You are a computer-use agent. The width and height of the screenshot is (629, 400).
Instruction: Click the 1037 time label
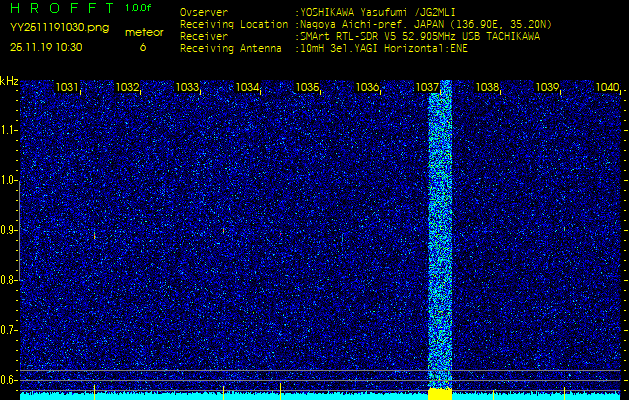427,88
